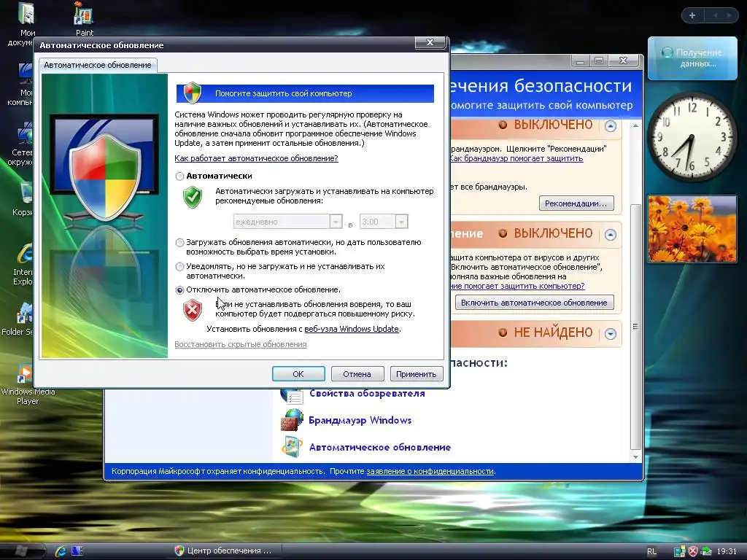747x560 pixels.
Task: Open the Paint desktop icon
Action: pyautogui.click(x=85, y=19)
